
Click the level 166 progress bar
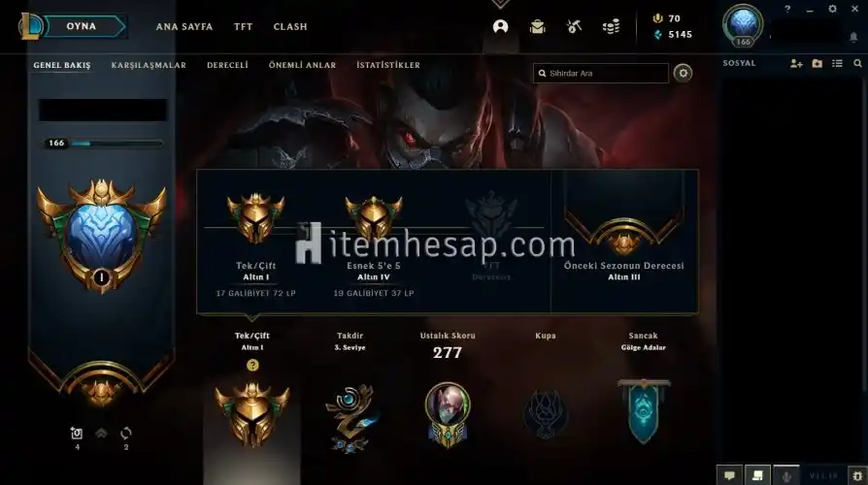104,144
